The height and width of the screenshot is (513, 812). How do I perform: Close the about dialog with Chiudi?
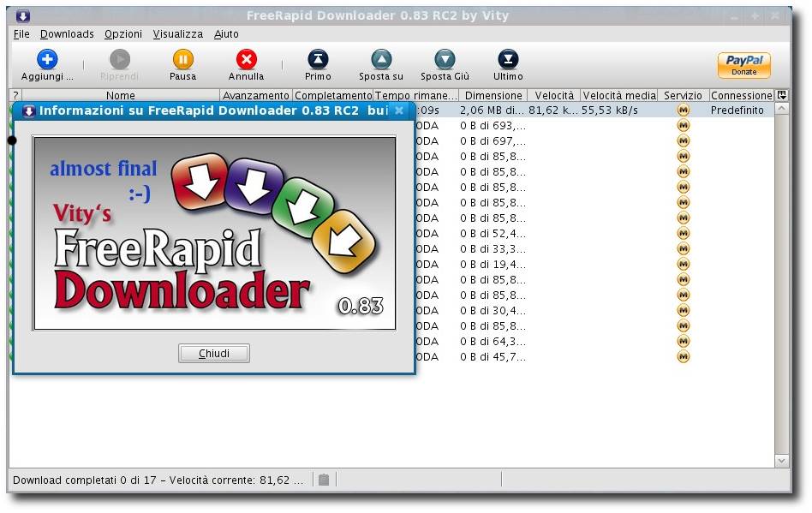coord(214,353)
